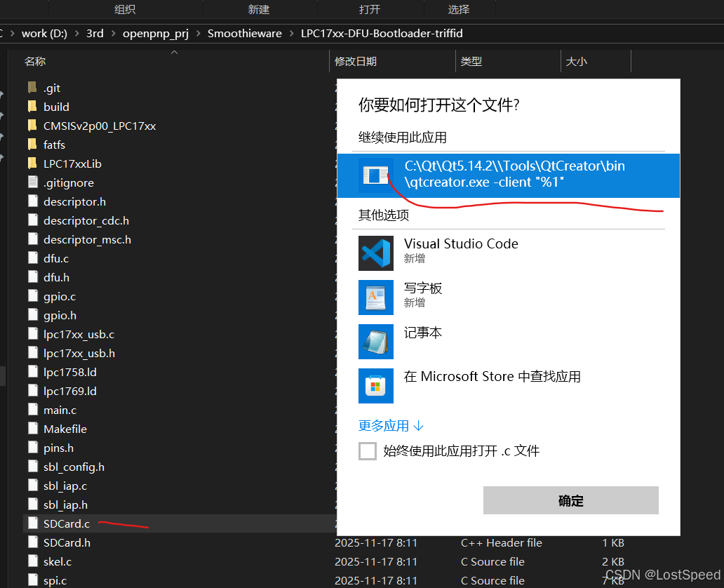Expand breadcrumb chevron after Smoothieware
Screen dimensions: 724x588
[291, 34]
